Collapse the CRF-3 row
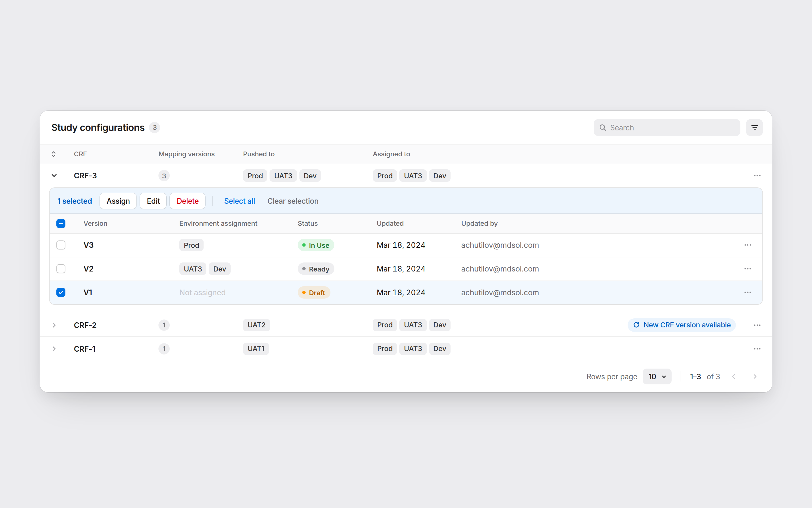Viewport: 812px width, 508px height. 54,176
